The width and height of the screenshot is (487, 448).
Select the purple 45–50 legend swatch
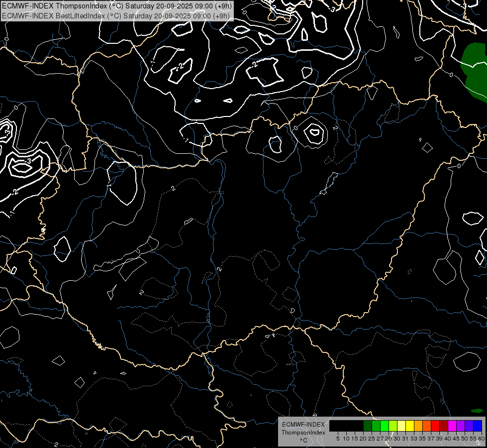click(x=460, y=426)
